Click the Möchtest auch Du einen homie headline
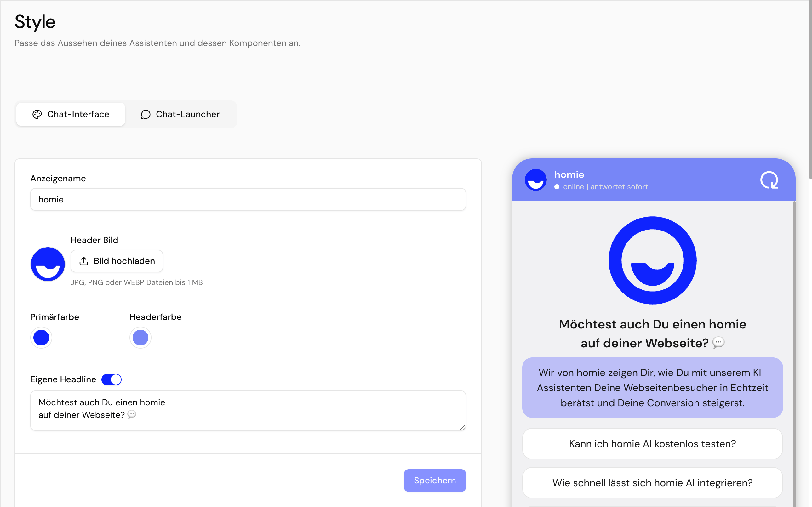Viewport: 812px width, 507px height. point(652,333)
